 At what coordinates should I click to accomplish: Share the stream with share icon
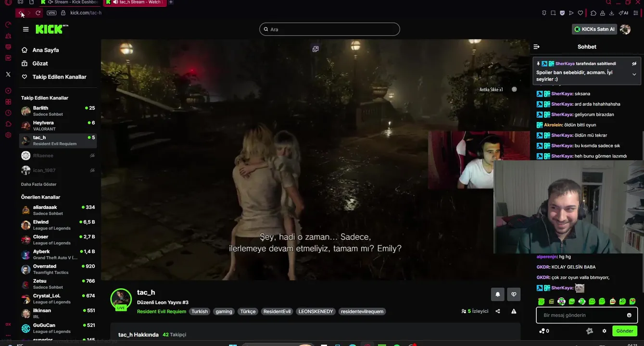(x=498, y=311)
